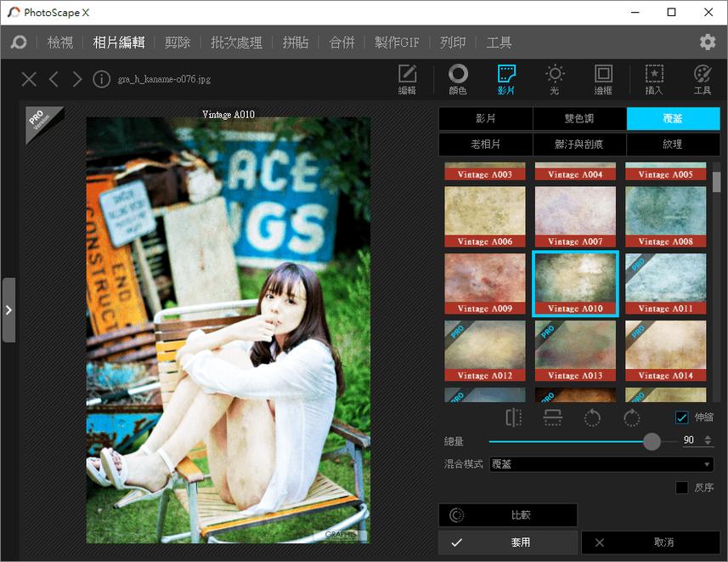Viewport: 728px width, 562px height.
Task: Choose the Vintage A007 overlay
Action: point(575,217)
